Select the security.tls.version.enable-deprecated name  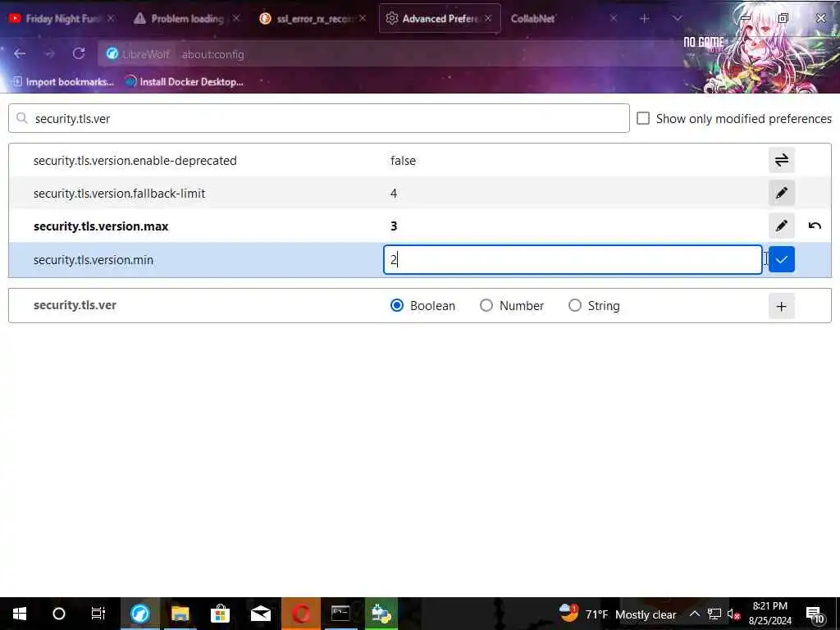(135, 161)
